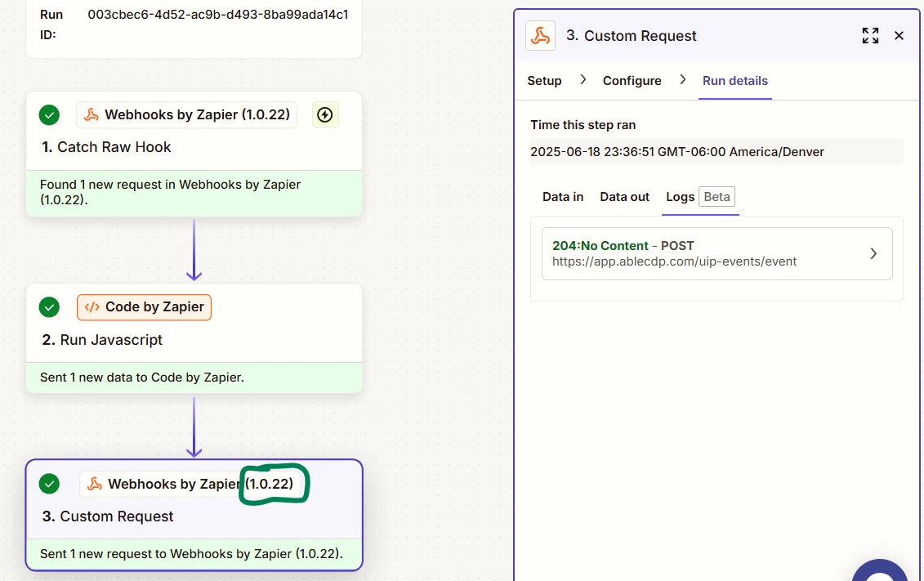Click the Beta label beside Logs
924x581 pixels.
(x=716, y=197)
